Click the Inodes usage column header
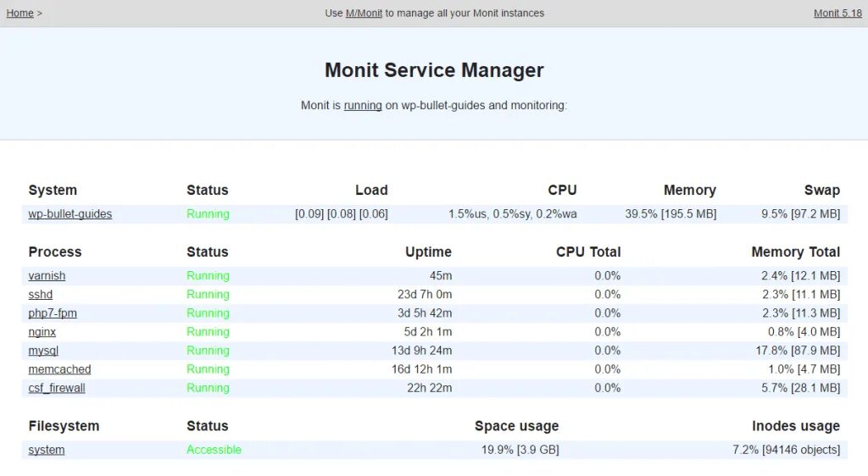The width and height of the screenshot is (868, 476). point(795,426)
